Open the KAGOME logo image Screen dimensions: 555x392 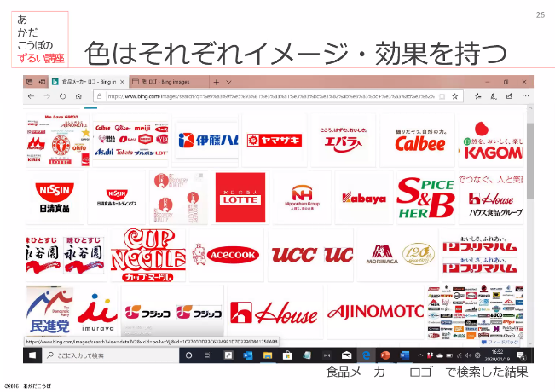click(x=491, y=141)
